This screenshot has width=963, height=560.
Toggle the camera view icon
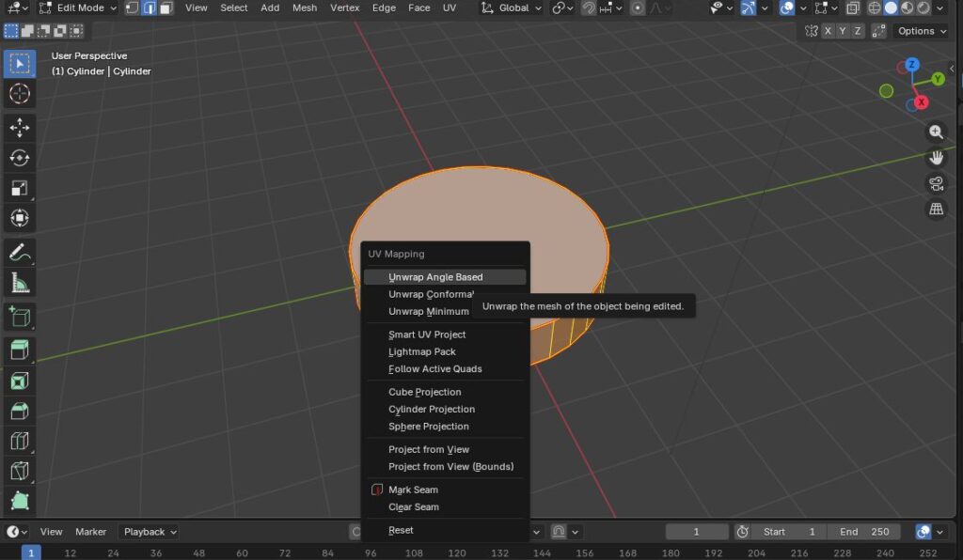(x=936, y=183)
